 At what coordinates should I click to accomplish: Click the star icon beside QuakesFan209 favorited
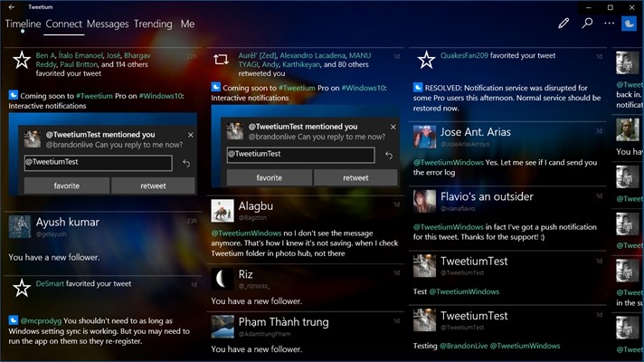426,60
